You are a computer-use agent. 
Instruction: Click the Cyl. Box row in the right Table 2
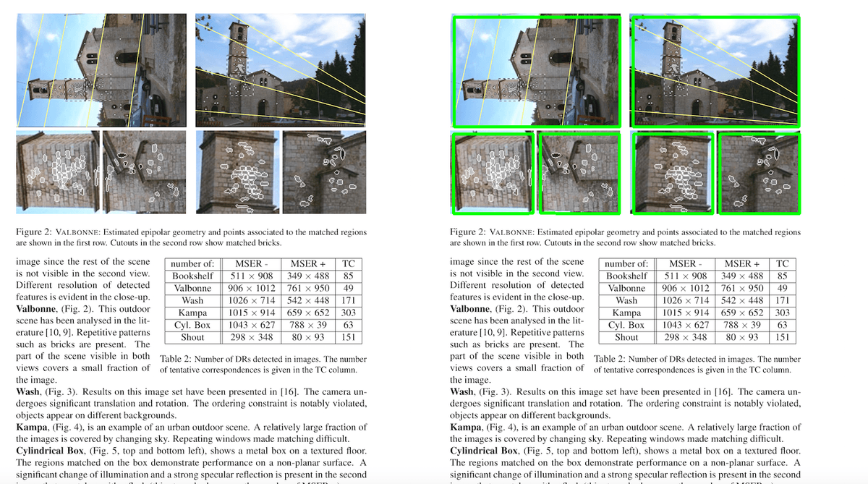click(626, 323)
